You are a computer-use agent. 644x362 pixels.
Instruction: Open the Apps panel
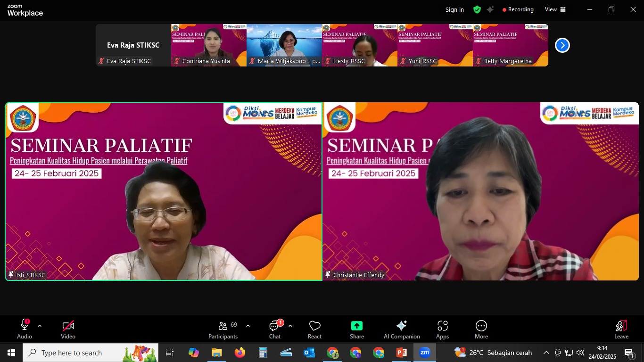442,329
